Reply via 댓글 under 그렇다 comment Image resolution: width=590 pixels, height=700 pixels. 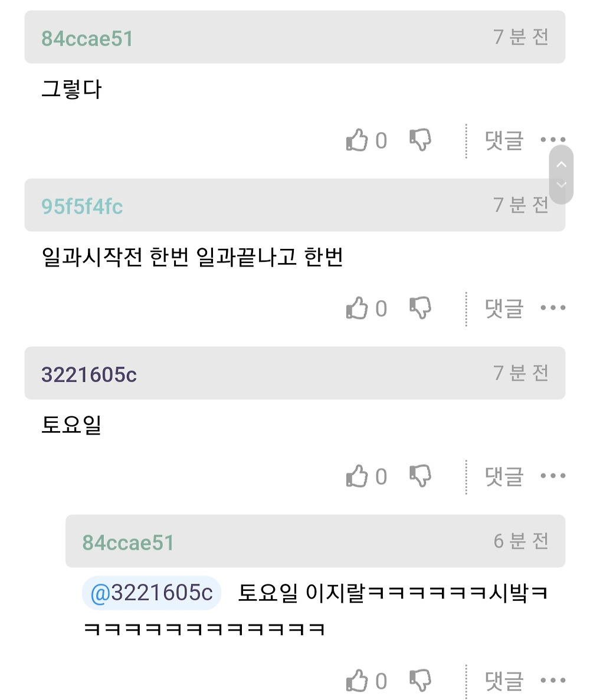coord(504,140)
